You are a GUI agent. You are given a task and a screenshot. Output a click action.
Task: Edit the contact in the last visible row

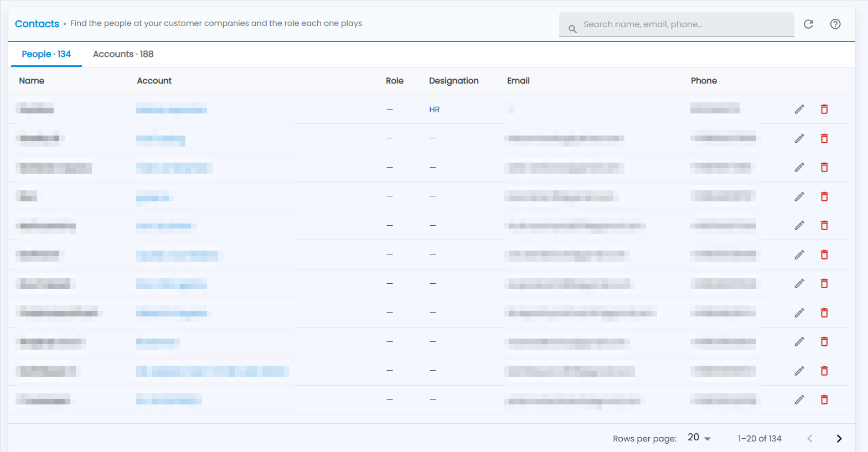click(x=799, y=399)
